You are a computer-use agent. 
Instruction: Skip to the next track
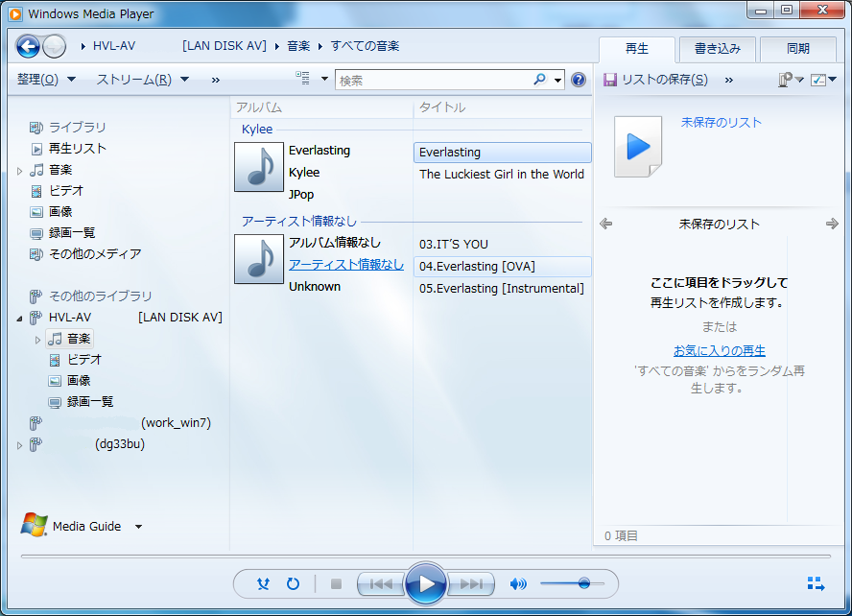point(470,584)
